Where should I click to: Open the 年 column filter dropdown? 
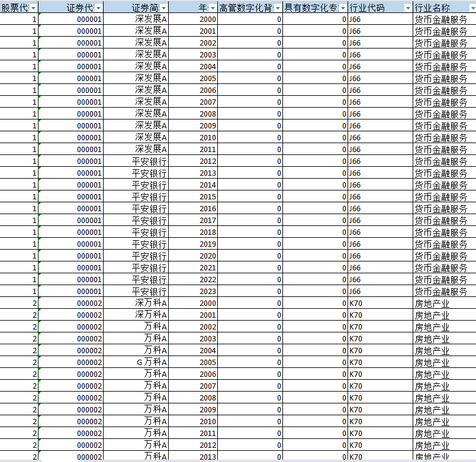tap(213, 8)
